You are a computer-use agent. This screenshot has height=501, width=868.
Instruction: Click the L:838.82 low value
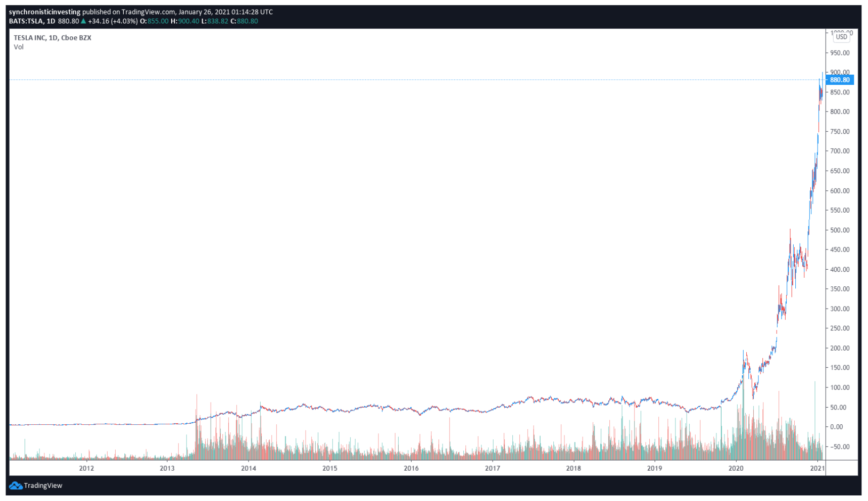click(215, 21)
